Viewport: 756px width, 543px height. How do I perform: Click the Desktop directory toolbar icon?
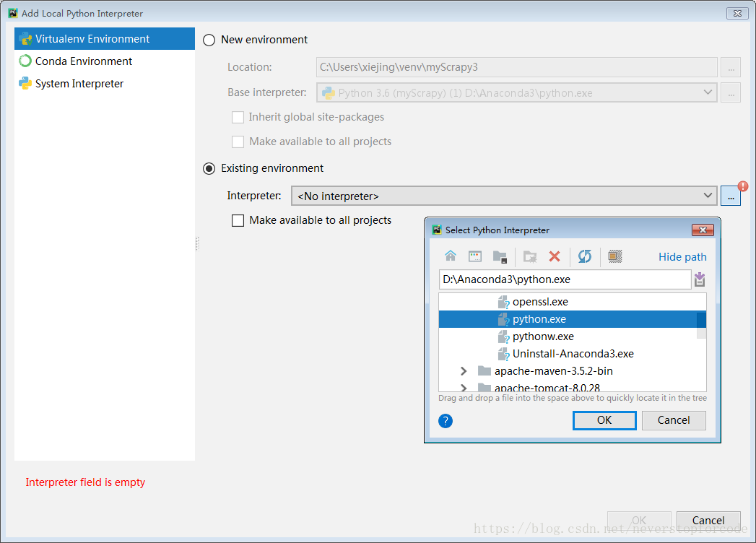(x=475, y=256)
